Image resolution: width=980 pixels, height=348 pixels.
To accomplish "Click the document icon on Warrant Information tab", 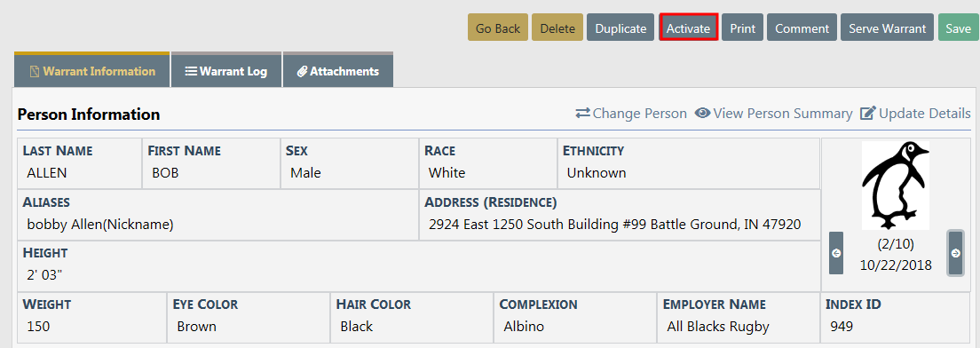I will (x=35, y=71).
